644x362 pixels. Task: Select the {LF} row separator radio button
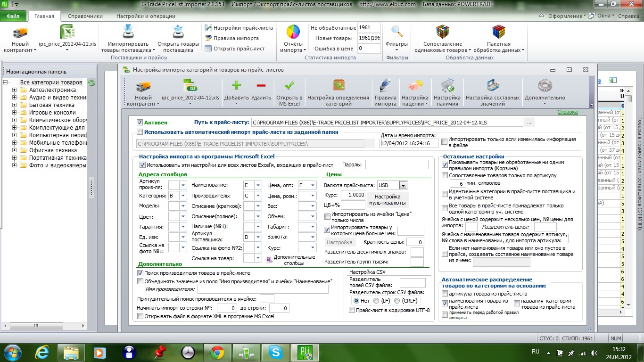[x=376, y=301]
